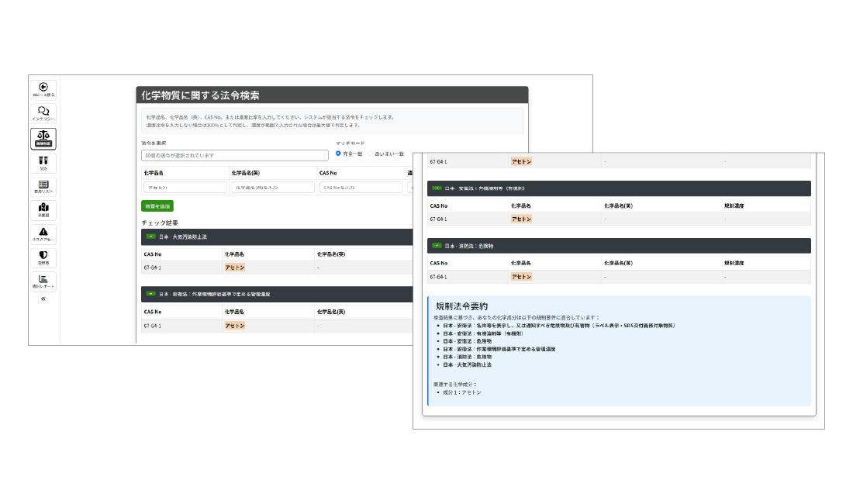The height and width of the screenshot is (504, 853).
Task: Open the shield admin icon
Action: [43, 255]
